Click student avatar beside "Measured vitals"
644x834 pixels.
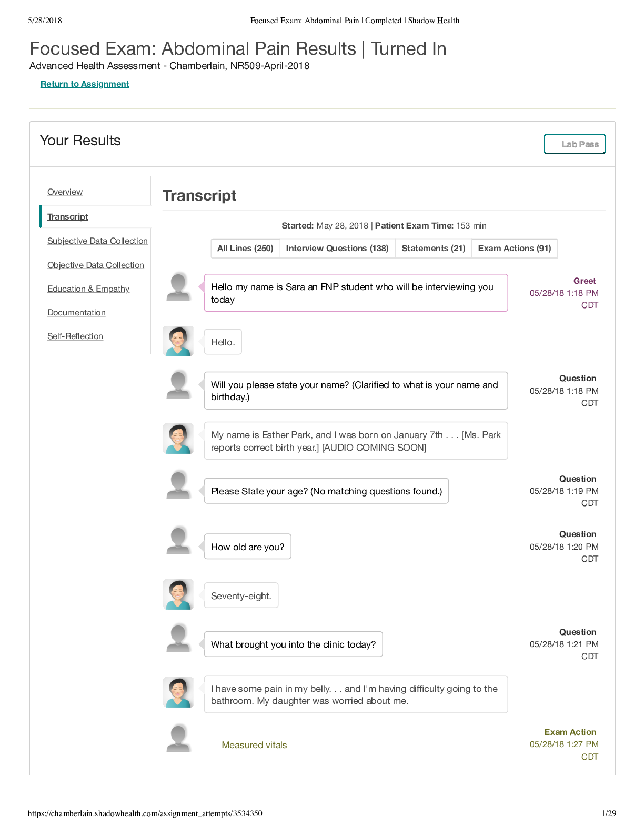(178, 738)
